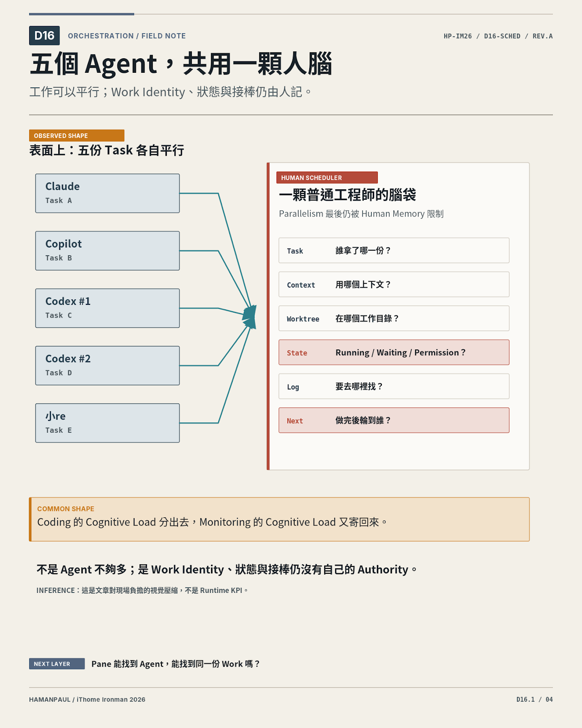
Task: Select the Copilot Task B card
Action: (107, 251)
